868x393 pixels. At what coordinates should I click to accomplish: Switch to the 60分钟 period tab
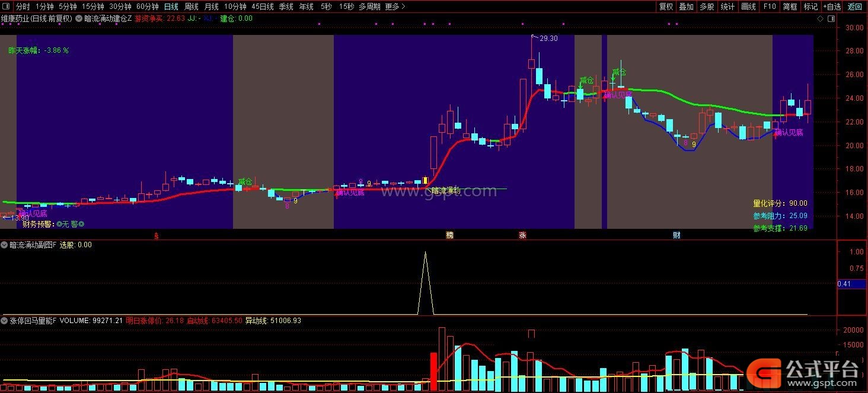click(148, 7)
